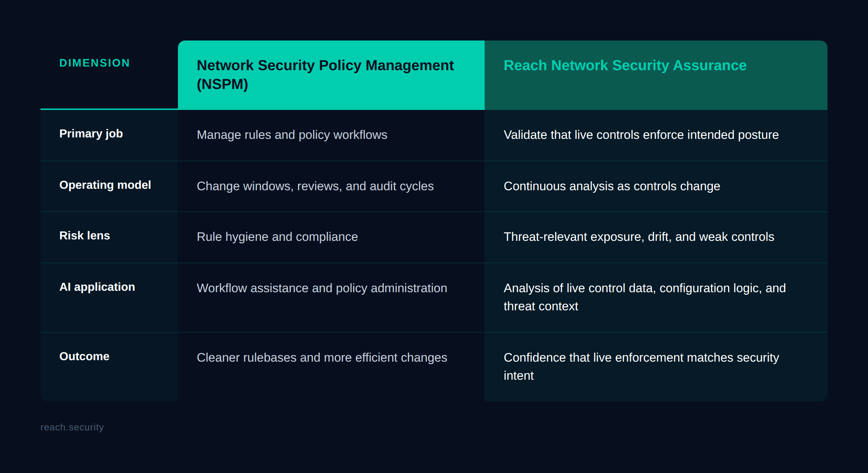The height and width of the screenshot is (473, 868).
Task: Click the Risk lens row label
Action: click(x=85, y=235)
